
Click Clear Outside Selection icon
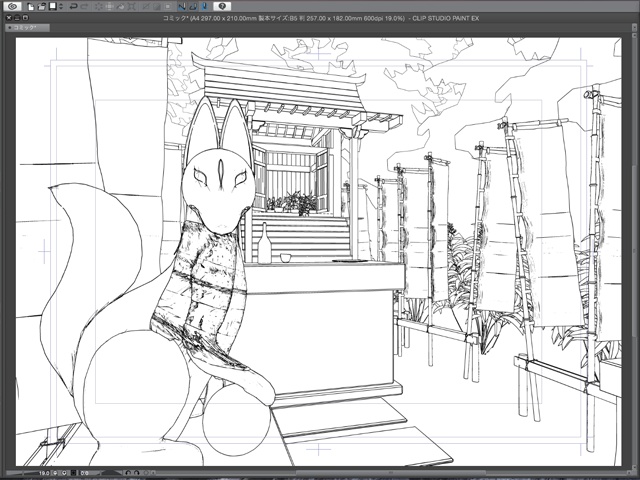pos(110,6)
